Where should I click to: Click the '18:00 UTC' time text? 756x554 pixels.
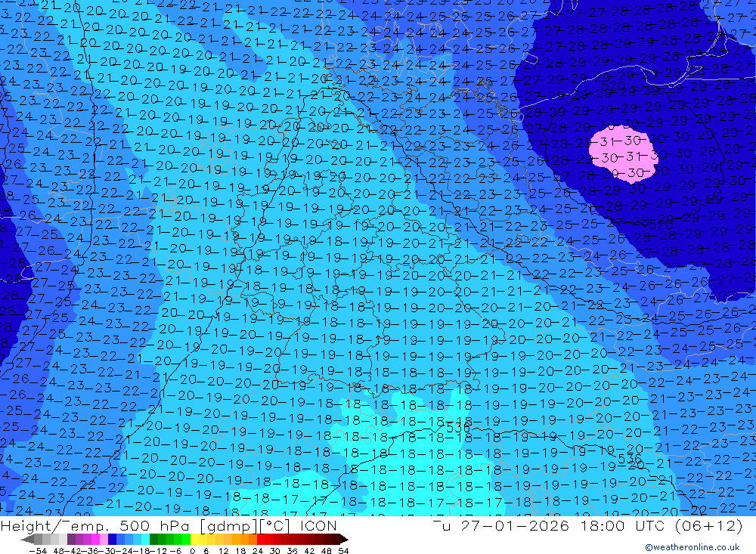pos(623,525)
